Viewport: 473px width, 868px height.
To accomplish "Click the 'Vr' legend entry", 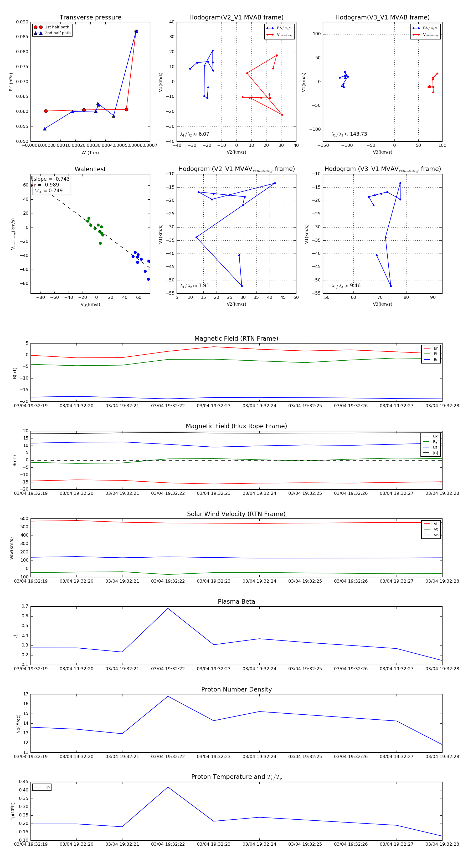I will pos(431,524).
